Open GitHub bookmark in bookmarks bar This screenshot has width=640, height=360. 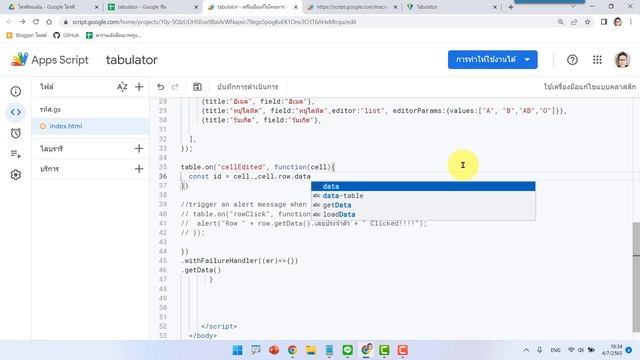click(x=66, y=35)
